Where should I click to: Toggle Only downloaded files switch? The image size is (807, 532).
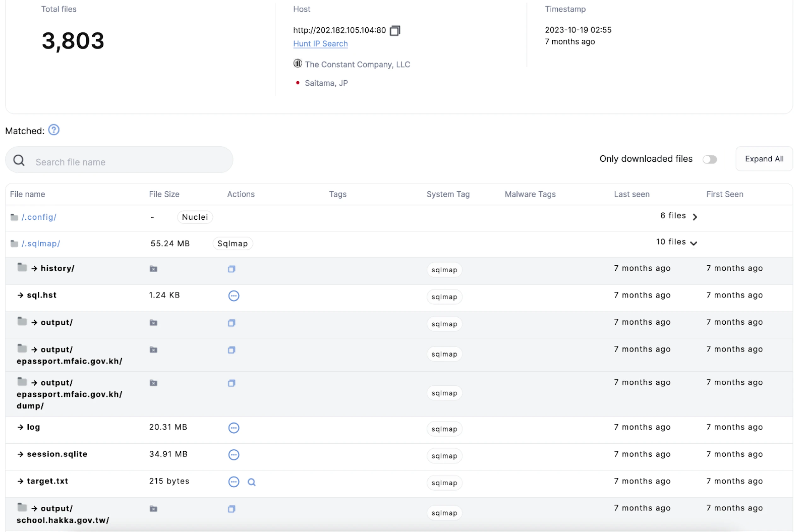point(710,159)
